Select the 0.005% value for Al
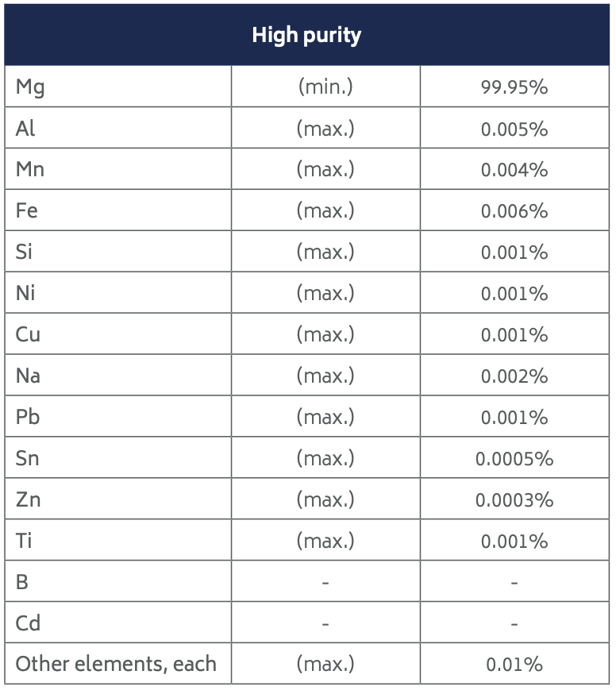Image resolution: width=616 pixels, height=694 pixels. coord(514,129)
